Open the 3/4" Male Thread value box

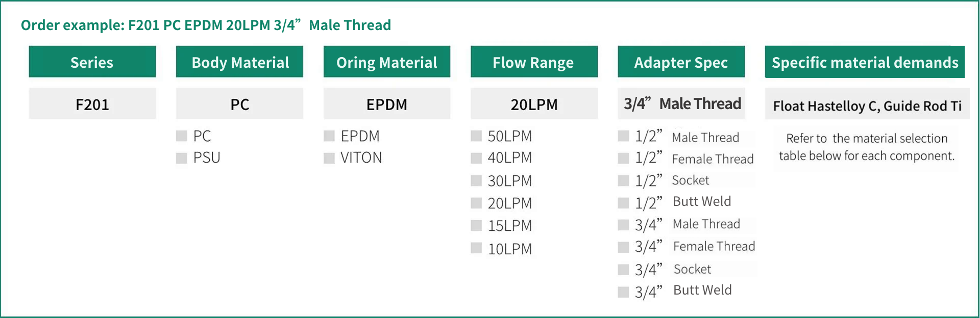click(x=681, y=103)
